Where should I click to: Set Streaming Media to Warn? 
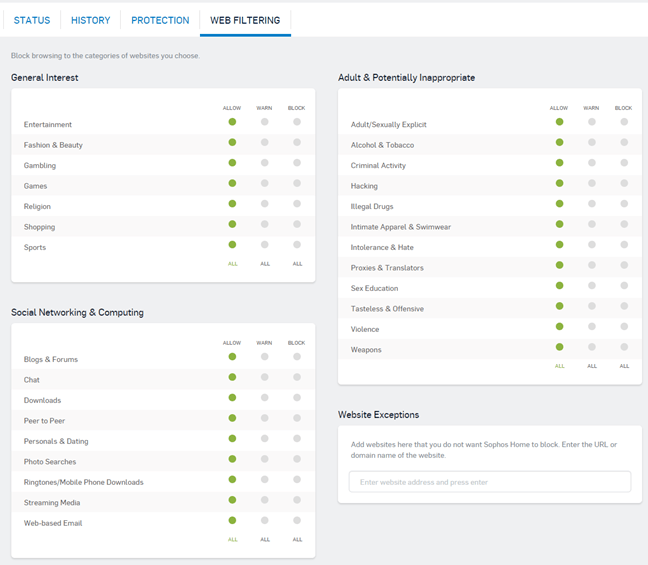[265, 500]
